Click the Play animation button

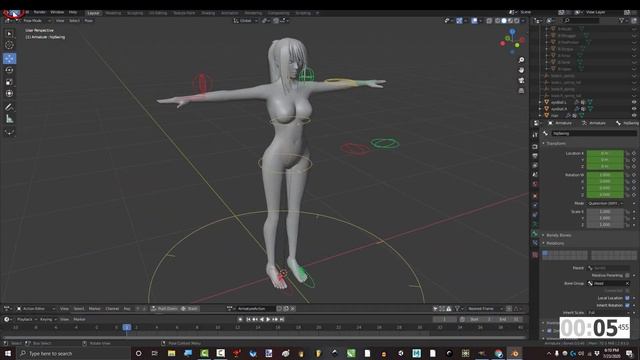click(x=268, y=319)
